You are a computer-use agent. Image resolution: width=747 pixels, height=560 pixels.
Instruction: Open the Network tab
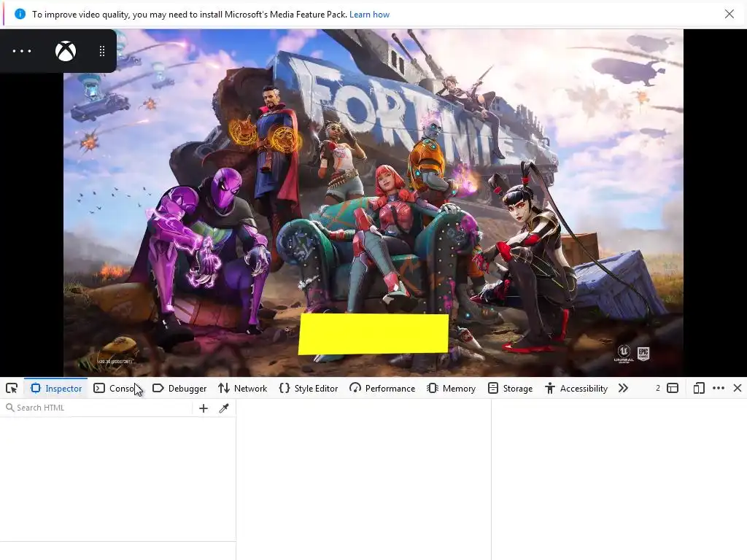point(242,388)
